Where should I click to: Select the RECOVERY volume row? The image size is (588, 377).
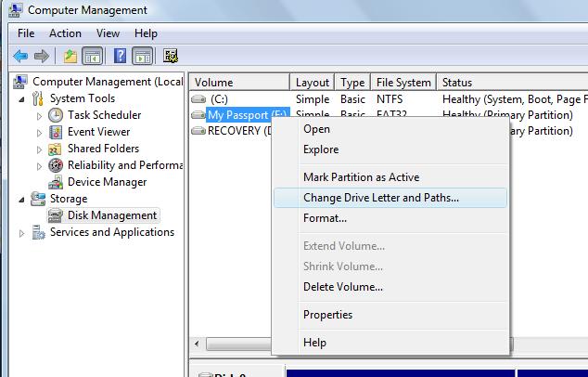[x=231, y=131]
